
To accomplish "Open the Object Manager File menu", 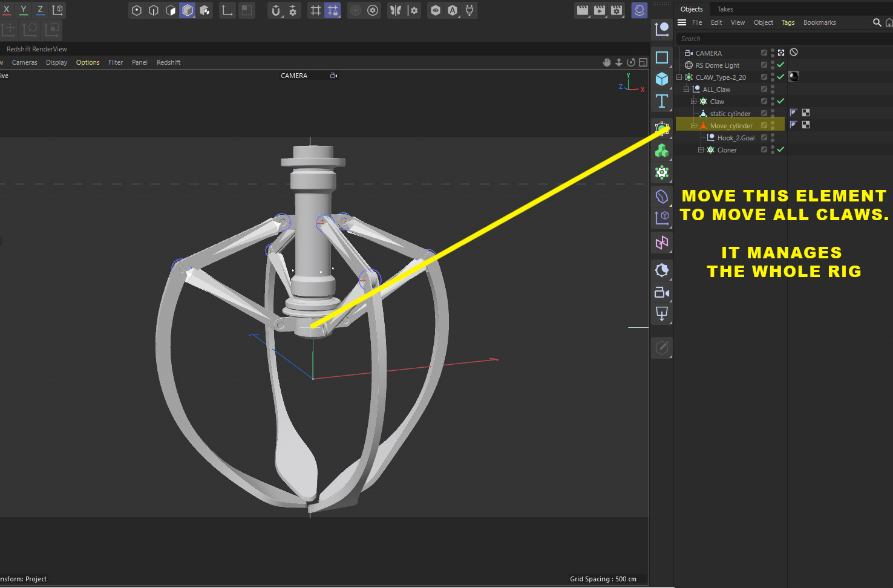I will point(697,22).
